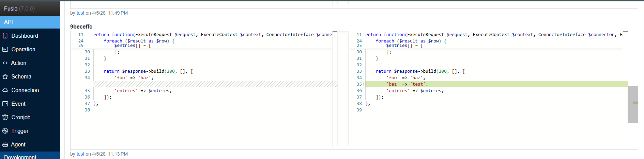The width and height of the screenshot is (644, 159).
Task: Click the green change marker in overview ruler
Action: click(635, 103)
